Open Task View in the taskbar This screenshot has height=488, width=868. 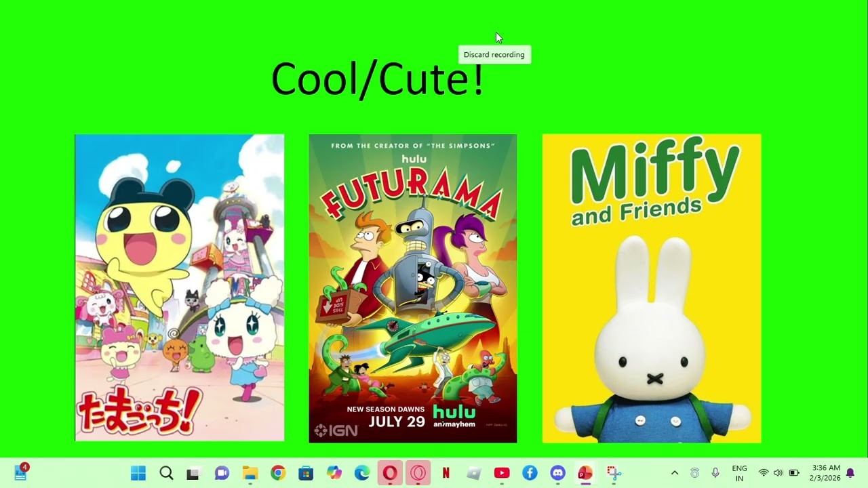pos(193,473)
